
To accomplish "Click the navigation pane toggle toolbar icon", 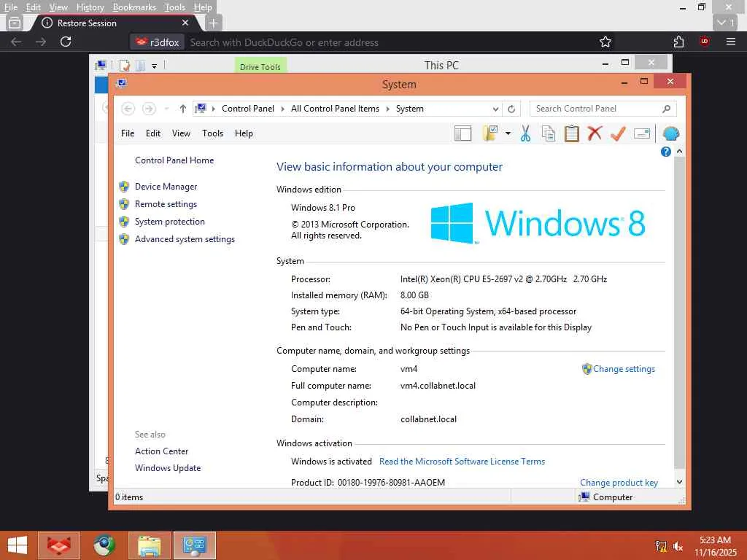I will point(462,133).
